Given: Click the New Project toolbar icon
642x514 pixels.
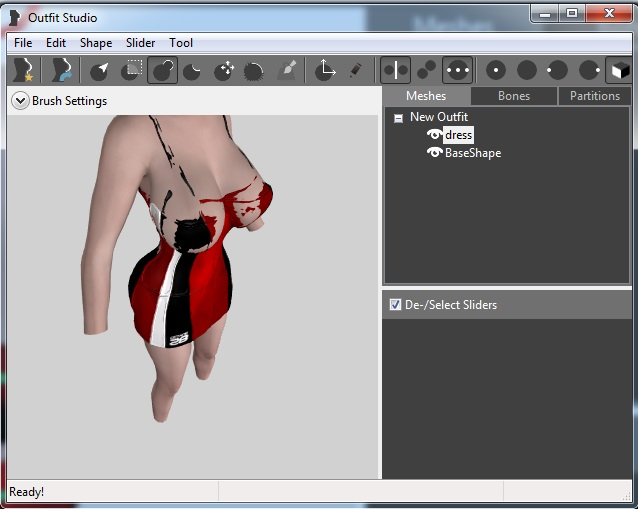Looking at the screenshot, I should pos(22,70).
